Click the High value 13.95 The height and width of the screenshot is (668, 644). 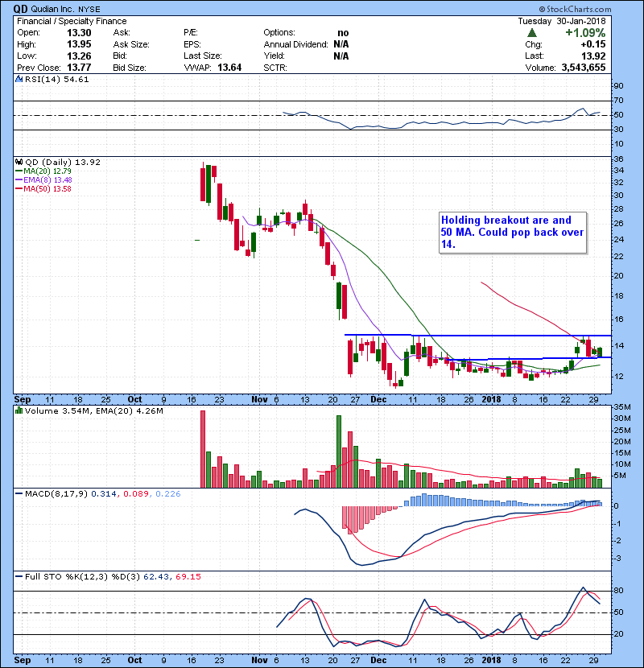(x=79, y=44)
